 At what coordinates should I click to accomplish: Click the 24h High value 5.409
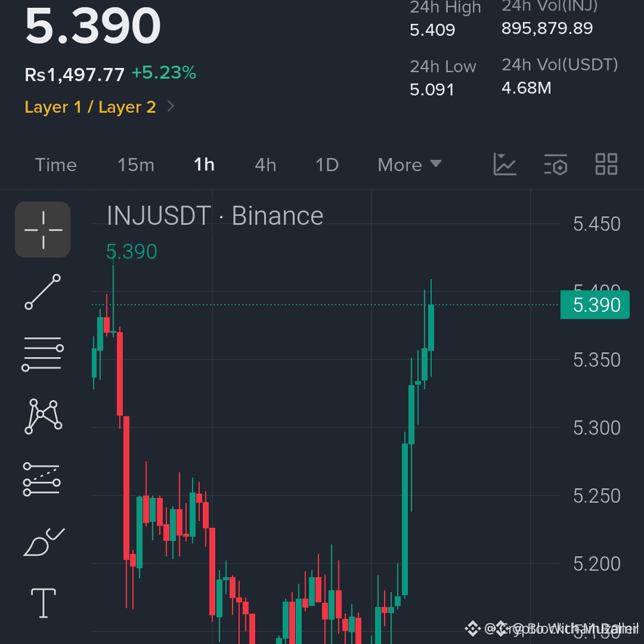(432, 30)
